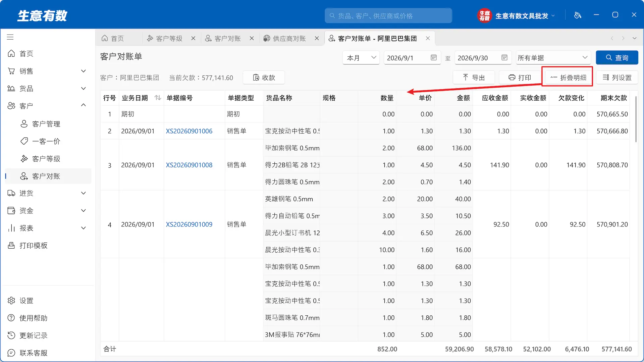Open order link XS20260901008
The width and height of the screenshot is (644, 362).
[189, 165]
